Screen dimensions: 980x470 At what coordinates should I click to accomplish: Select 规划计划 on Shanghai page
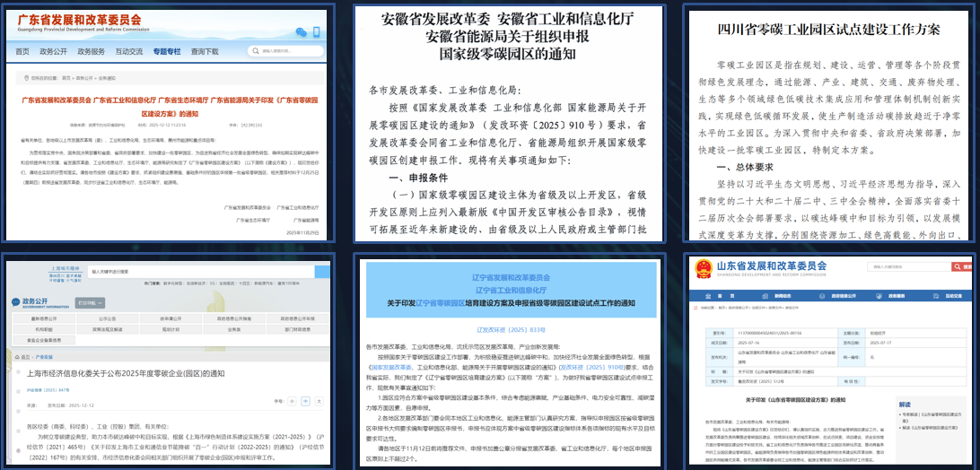pyautogui.click(x=171, y=329)
